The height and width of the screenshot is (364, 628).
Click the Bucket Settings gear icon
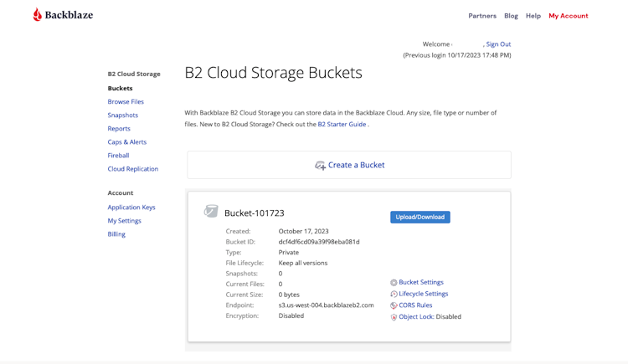click(x=394, y=283)
